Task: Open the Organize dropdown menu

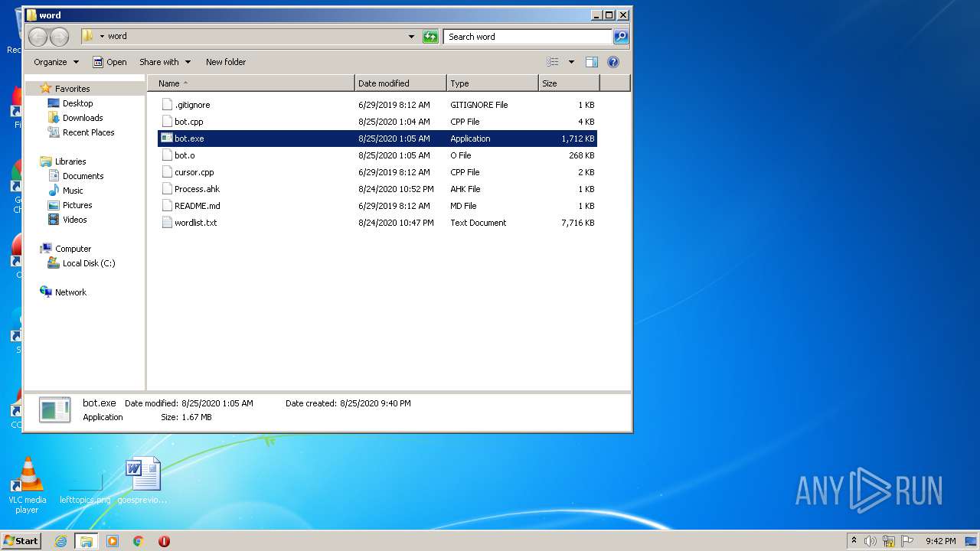Action: tap(57, 62)
